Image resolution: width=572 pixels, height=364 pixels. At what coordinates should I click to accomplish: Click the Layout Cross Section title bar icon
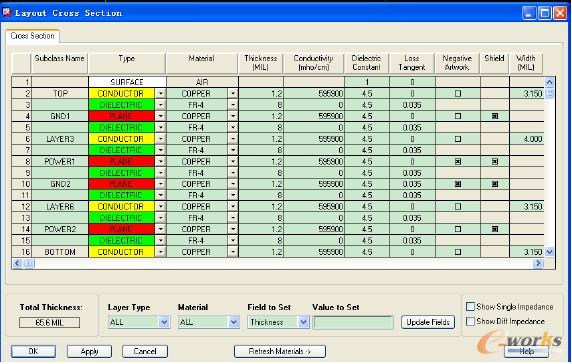click(7, 12)
